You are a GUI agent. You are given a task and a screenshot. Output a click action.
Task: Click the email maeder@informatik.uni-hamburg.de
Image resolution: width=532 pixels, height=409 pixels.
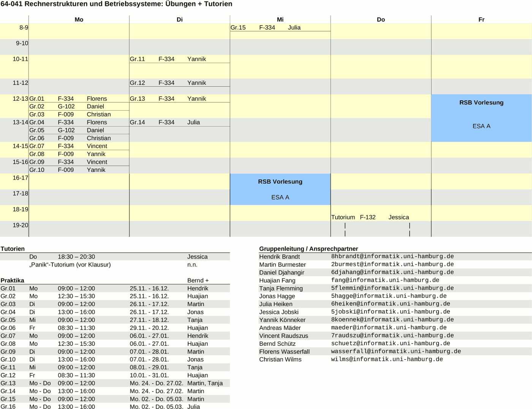click(389, 328)
